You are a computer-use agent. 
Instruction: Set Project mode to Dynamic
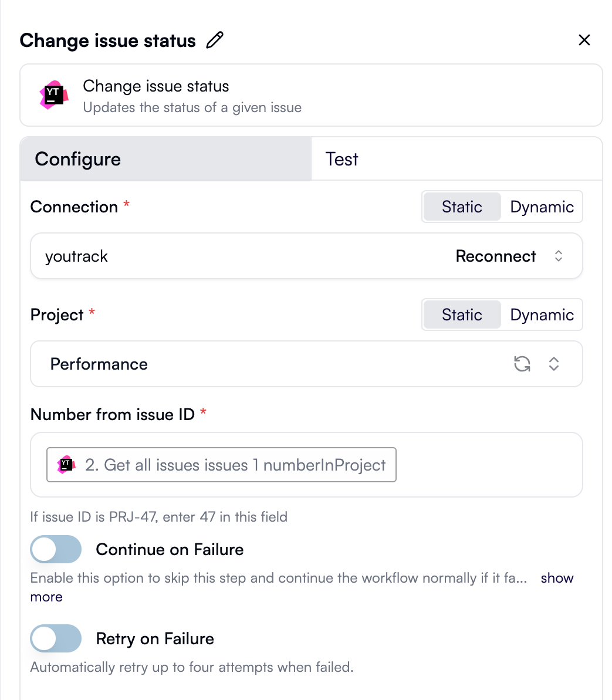(x=541, y=315)
